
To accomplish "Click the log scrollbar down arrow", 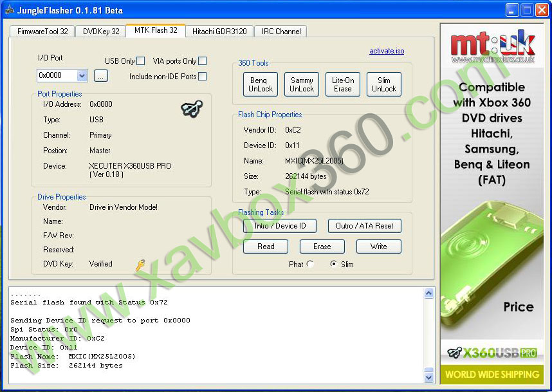I will pyautogui.click(x=428, y=378).
